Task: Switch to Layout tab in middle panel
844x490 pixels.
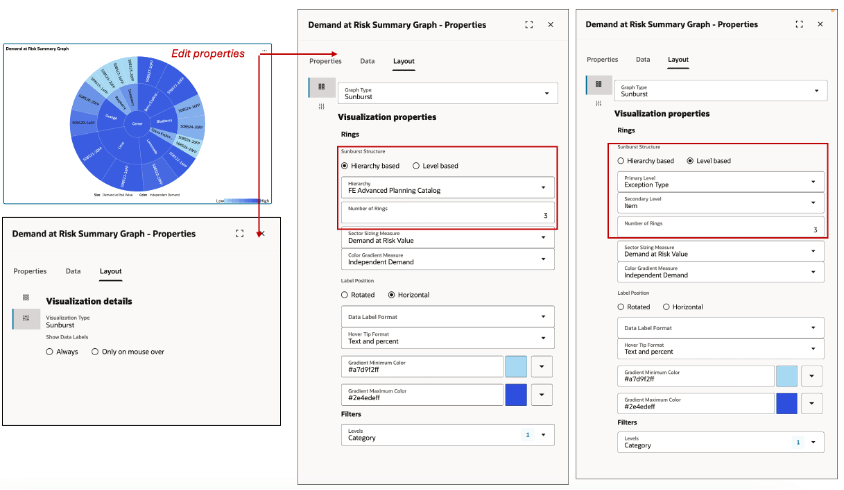Action: tap(404, 61)
